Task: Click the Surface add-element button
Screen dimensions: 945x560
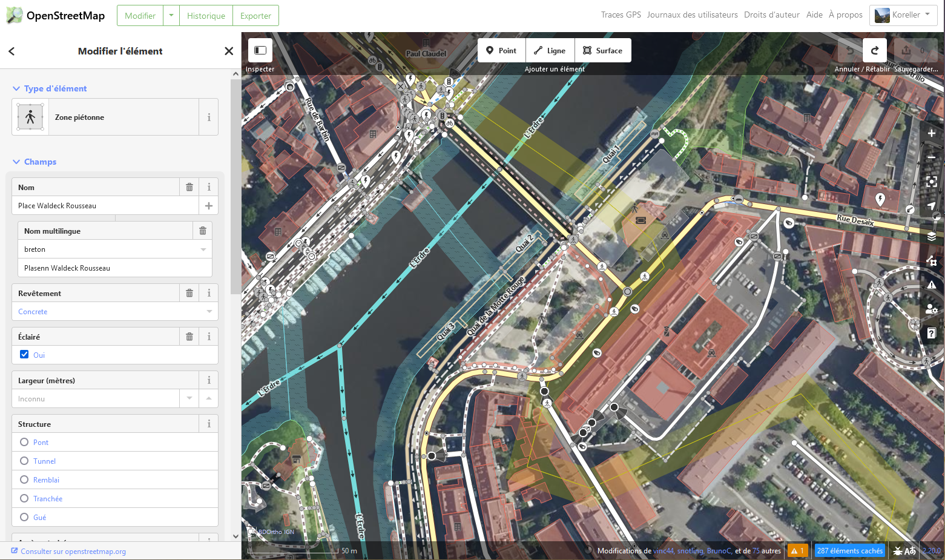Action: [603, 51]
